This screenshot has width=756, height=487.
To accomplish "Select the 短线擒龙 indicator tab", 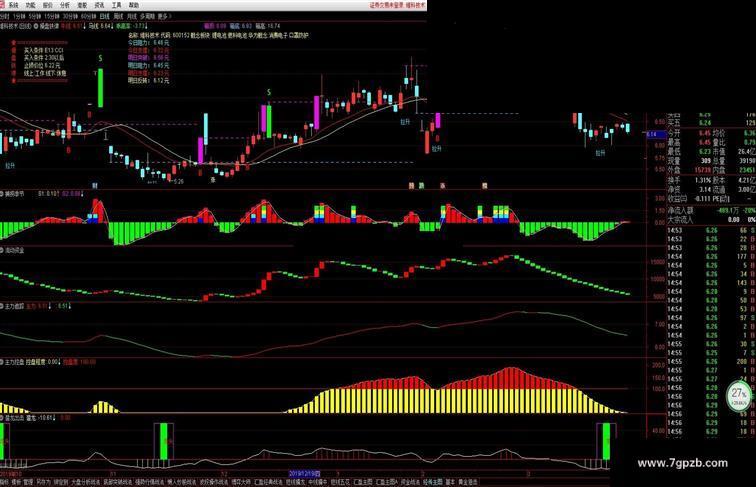I will coord(295,482).
